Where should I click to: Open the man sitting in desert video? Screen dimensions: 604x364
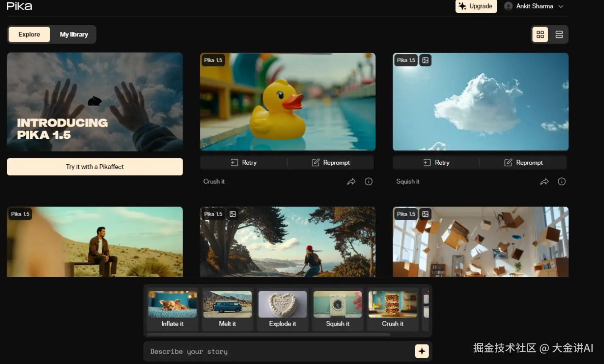coord(95,242)
